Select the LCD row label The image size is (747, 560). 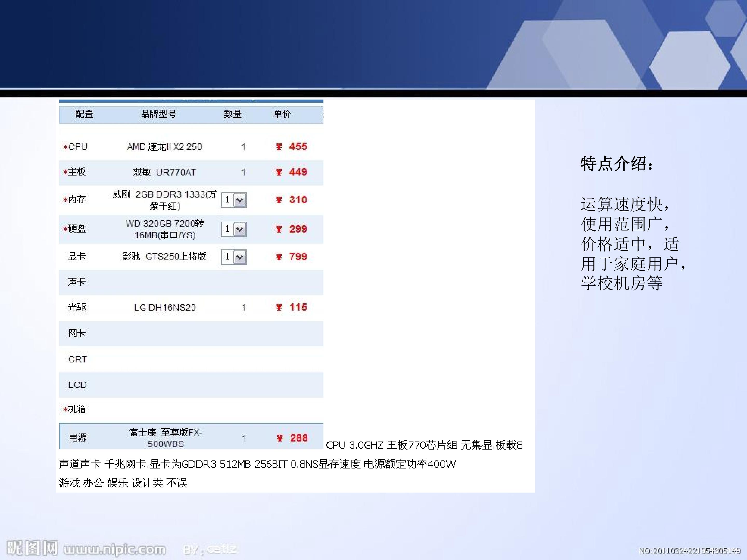(x=77, y=385)
